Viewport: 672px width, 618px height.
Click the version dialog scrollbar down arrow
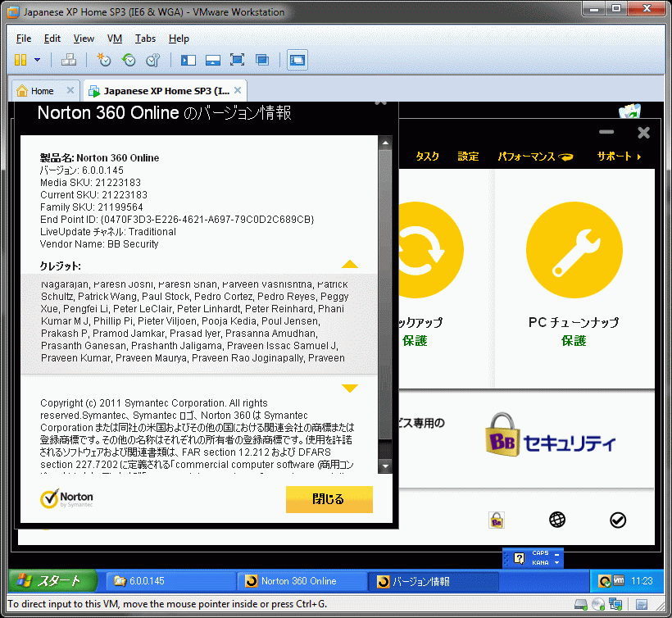click(385, 466)
